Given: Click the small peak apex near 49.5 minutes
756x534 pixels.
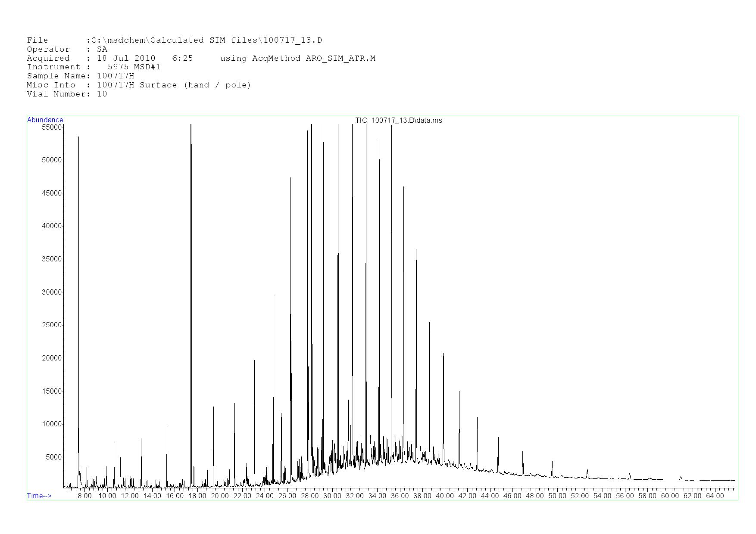Looking at the screenshot, I should tap(552, 461).
